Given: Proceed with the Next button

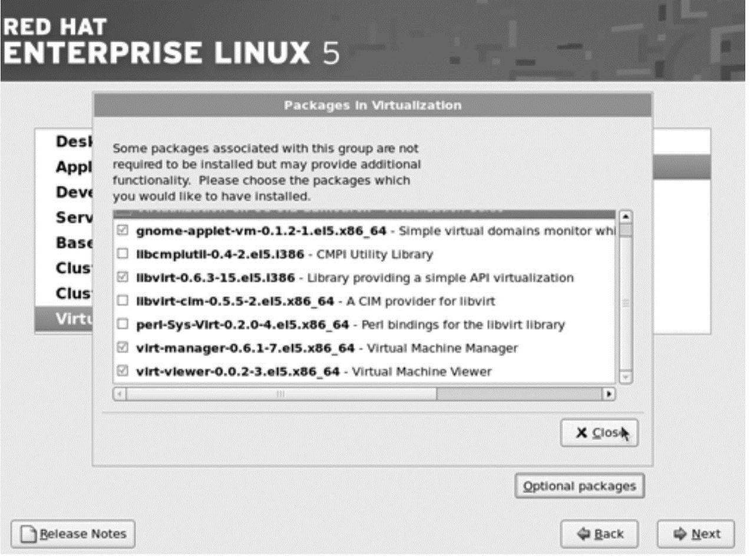Looking at the screenshot, I should click(x=696, y=534).
